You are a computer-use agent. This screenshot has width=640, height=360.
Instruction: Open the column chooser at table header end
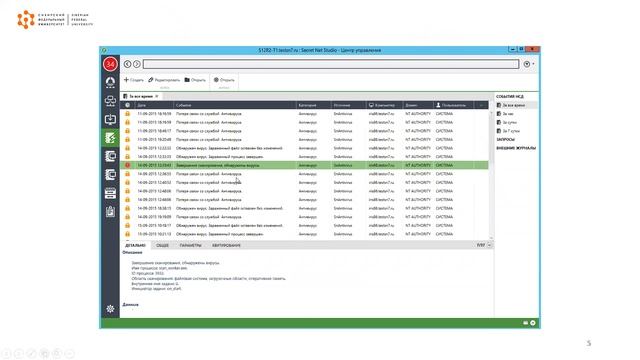click(x=481, y=105)
